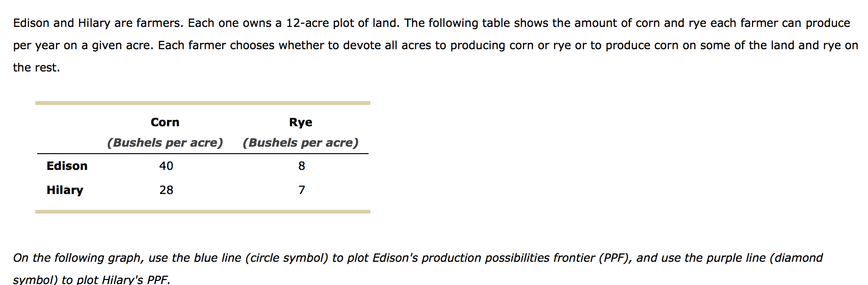This screenshot has height=285, width=868.
Task: Click Edison's corn value 40
Action: (x=166, y=166)
